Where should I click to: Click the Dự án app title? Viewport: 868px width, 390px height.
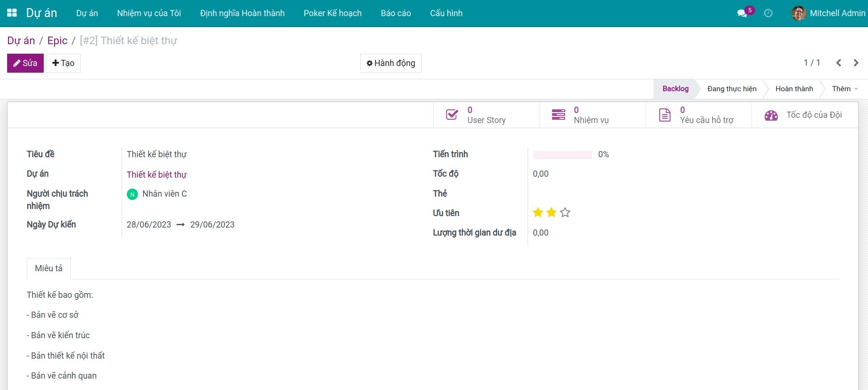coord(41,13)
